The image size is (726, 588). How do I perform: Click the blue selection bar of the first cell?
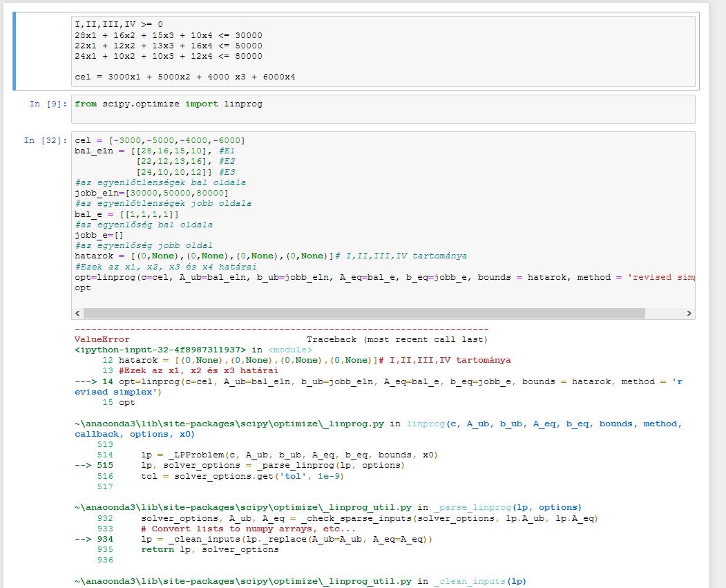pyautogui.click(x=15, y=51)
